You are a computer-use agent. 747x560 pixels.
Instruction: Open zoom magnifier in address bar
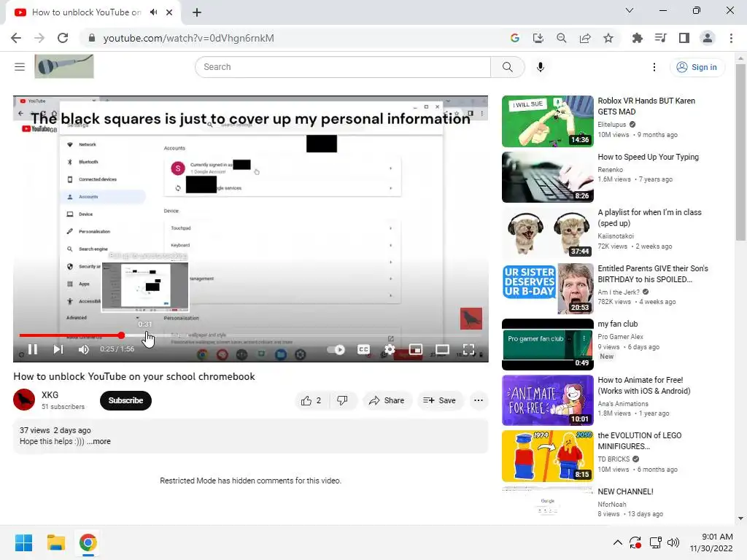(x=561, y=38)
